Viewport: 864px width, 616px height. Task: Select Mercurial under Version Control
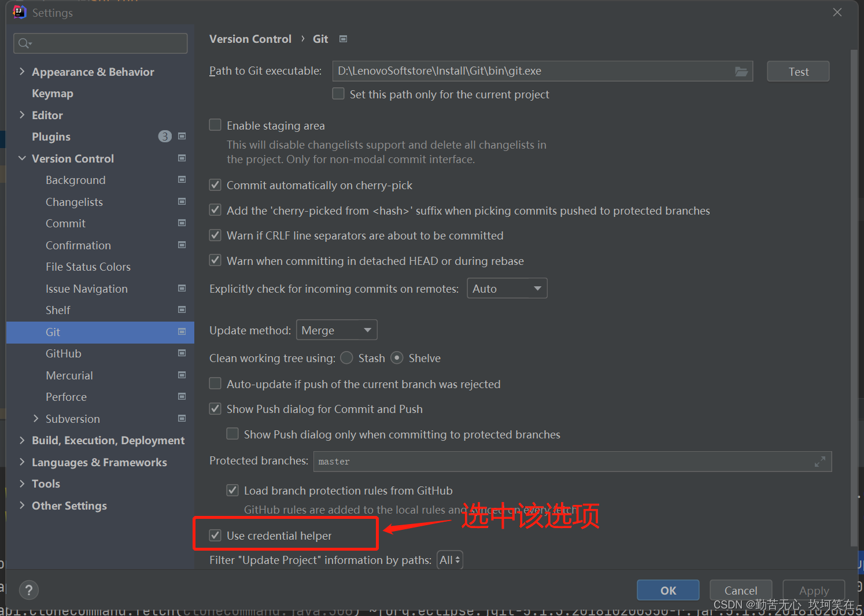click(69, 375)
